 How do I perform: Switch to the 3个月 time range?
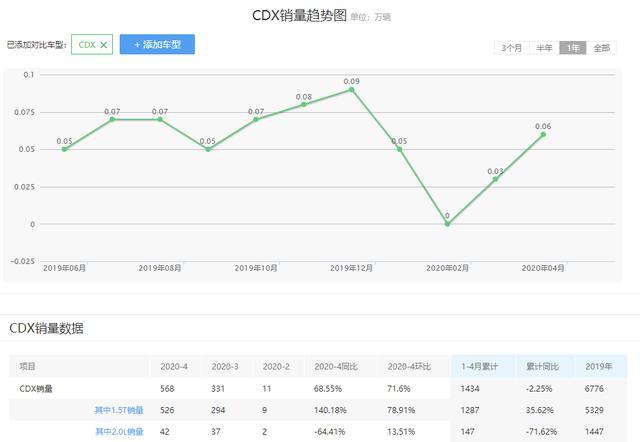click(512, 48)
